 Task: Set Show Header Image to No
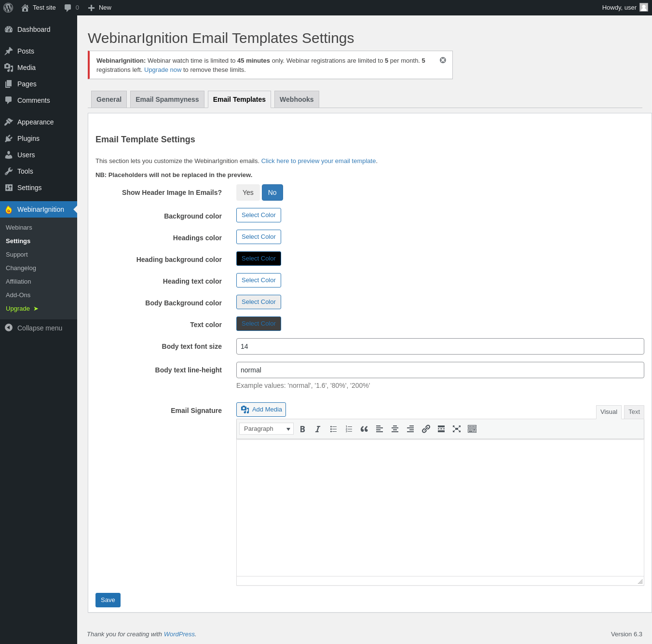coord(272,192)
